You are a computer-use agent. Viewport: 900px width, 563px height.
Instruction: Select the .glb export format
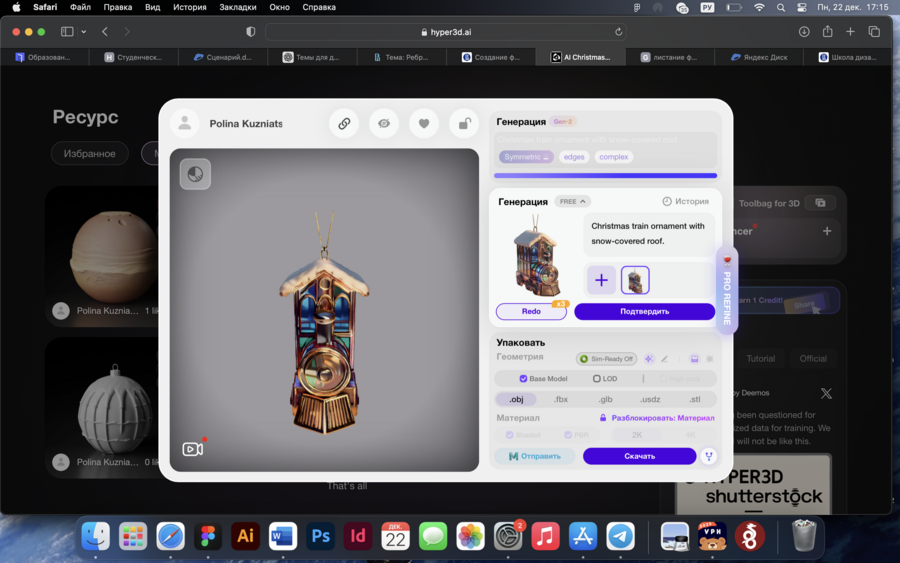tap(605, 399)
